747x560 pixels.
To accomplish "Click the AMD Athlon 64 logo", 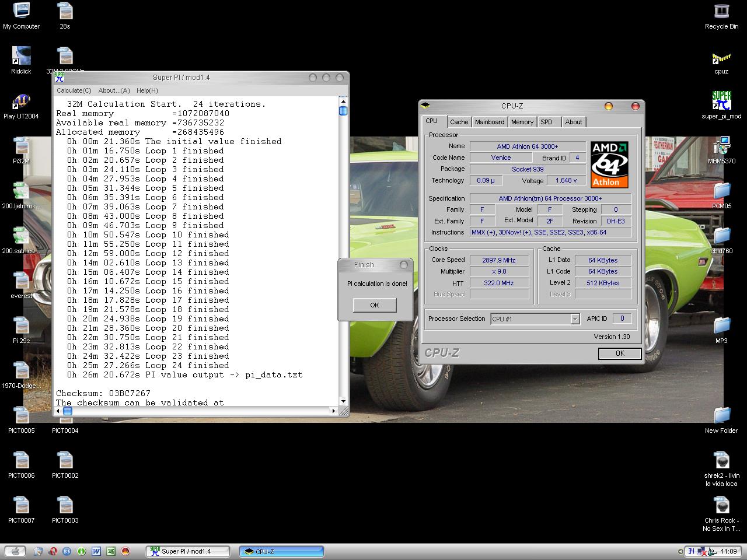I will [x=609, y=164].
